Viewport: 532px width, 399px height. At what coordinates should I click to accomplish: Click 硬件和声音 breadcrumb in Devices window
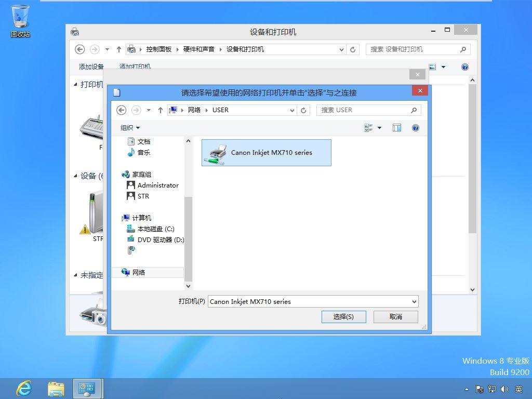click(x=199, y=49)
